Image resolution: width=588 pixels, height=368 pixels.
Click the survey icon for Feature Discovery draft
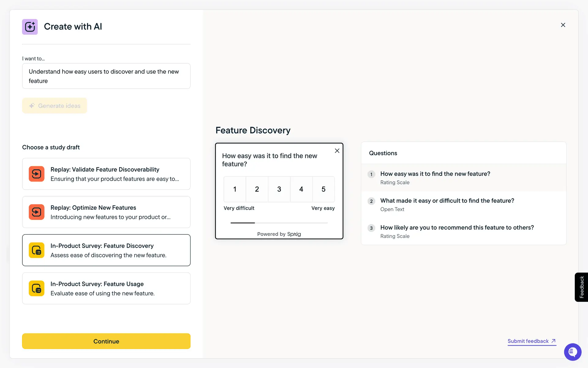[x=36, y=250]
